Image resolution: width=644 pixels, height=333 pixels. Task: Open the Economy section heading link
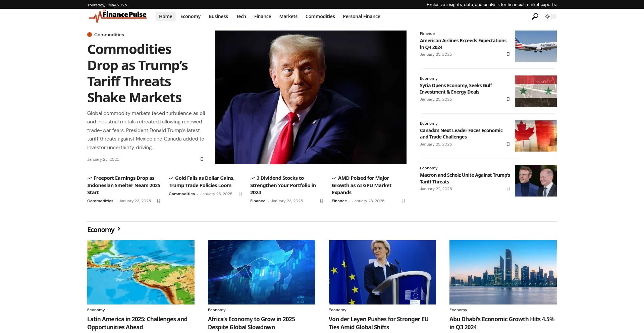coord(101,230)
